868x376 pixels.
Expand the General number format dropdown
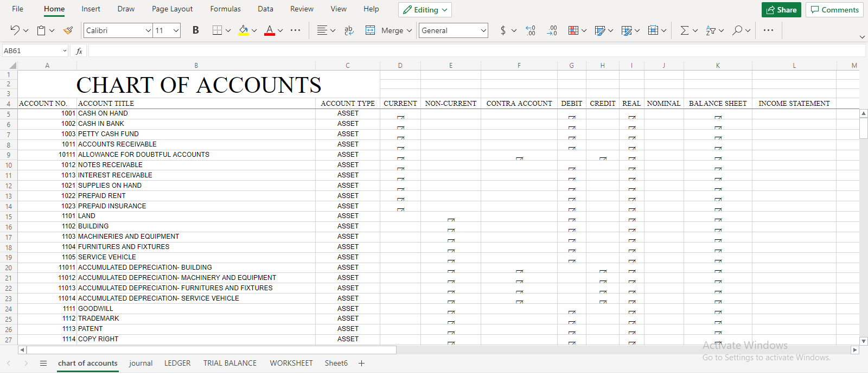483,30
